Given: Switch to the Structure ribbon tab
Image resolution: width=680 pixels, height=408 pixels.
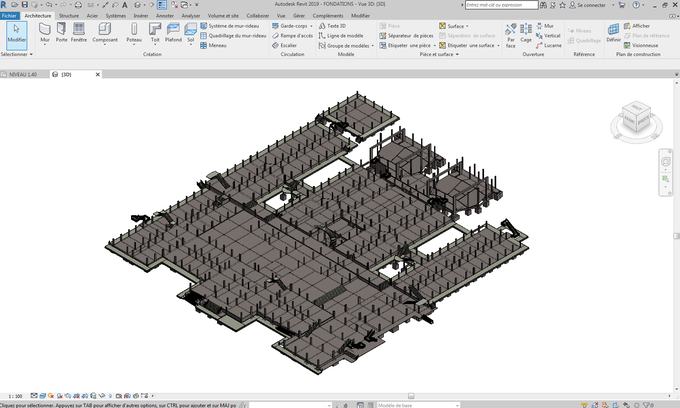Looking at the screenshot, I should point(69,16).
